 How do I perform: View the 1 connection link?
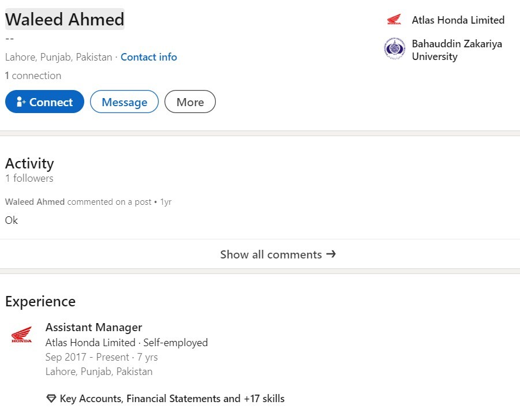(x=33, y=76)
